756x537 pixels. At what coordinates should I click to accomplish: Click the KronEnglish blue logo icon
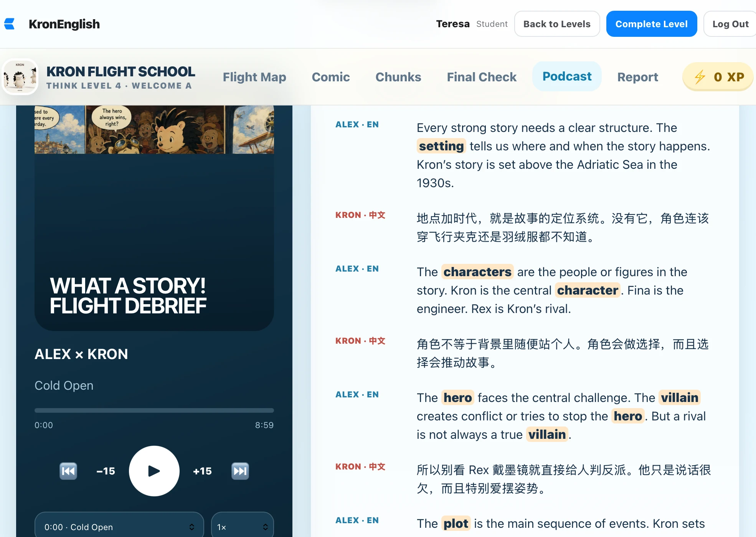[x=10, y=24]
